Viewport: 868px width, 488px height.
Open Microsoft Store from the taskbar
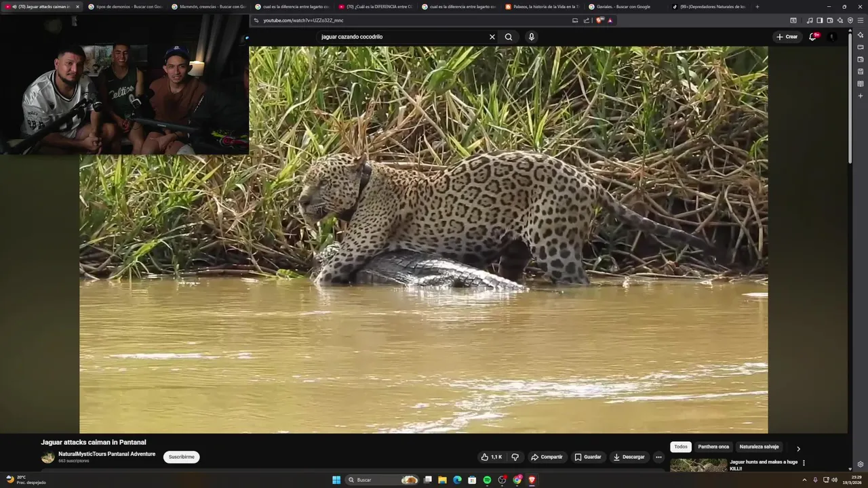(472, 480)
